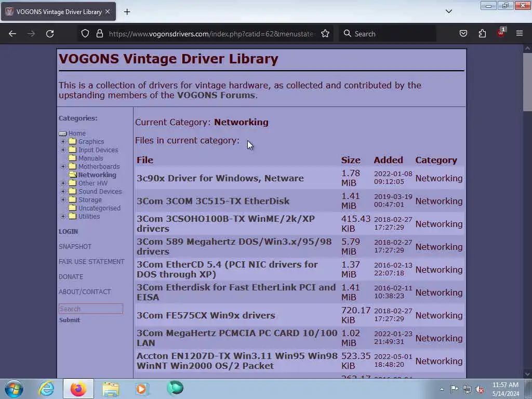The width and height of the screenshot is (532, 399).
Task: Open the Windows Start menu
Action: click(x=14, y=389)
